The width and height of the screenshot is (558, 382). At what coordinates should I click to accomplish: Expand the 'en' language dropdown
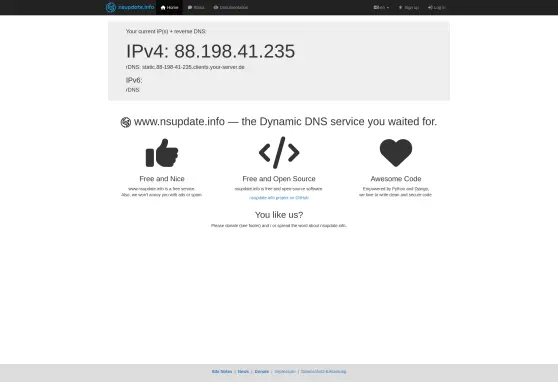pos(381,7)
